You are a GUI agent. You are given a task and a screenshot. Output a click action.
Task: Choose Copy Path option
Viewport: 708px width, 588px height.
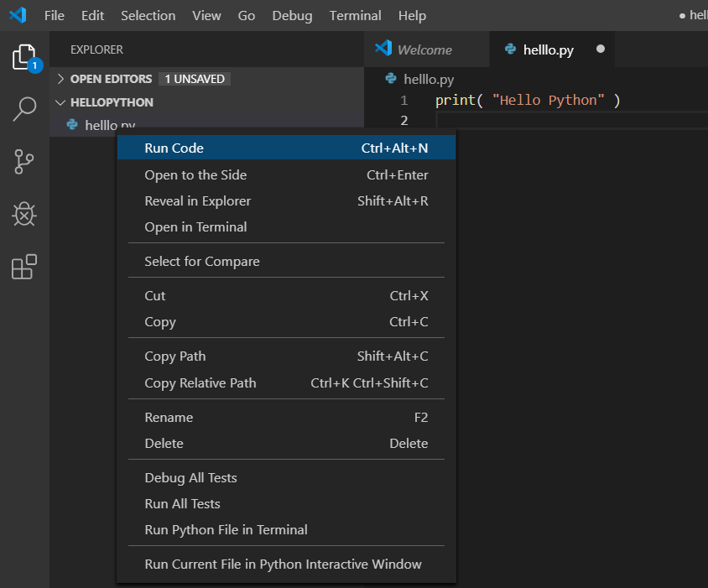[286, 356]
